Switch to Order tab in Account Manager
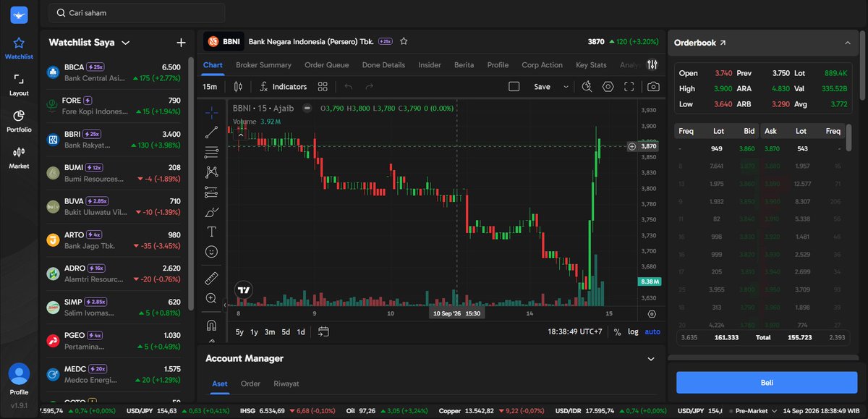This screenshot has width=868, height=419. 250,384
